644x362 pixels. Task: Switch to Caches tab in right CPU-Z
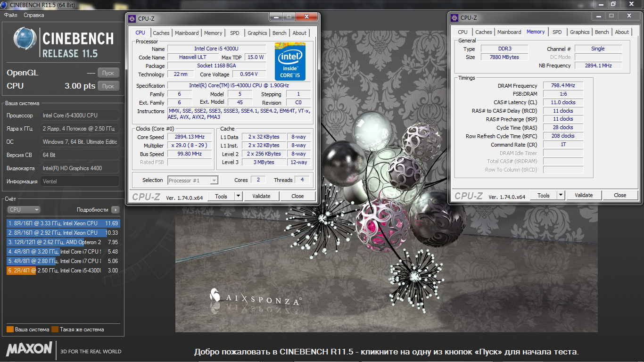(484, 32)
